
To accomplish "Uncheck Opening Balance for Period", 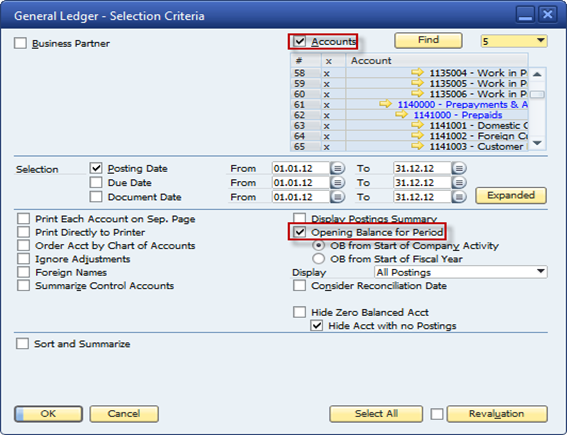I will (x=300, y=232).
